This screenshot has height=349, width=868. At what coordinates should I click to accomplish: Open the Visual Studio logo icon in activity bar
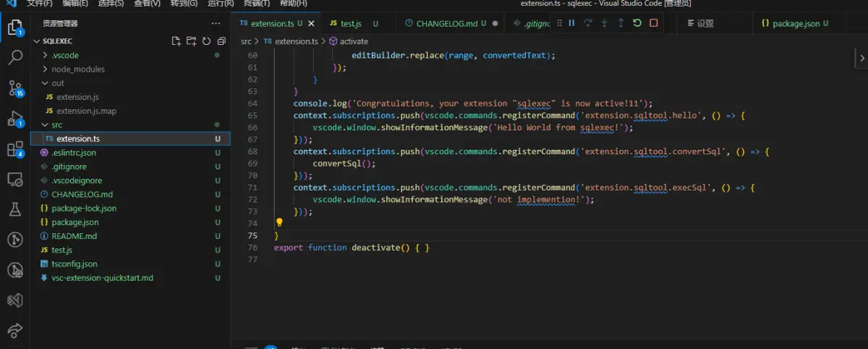pyautogui.click(x=14, y=300)
